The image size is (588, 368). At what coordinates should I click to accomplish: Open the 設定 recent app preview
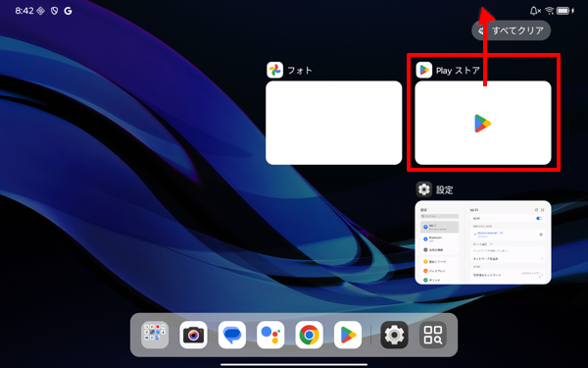click(483, 242)
